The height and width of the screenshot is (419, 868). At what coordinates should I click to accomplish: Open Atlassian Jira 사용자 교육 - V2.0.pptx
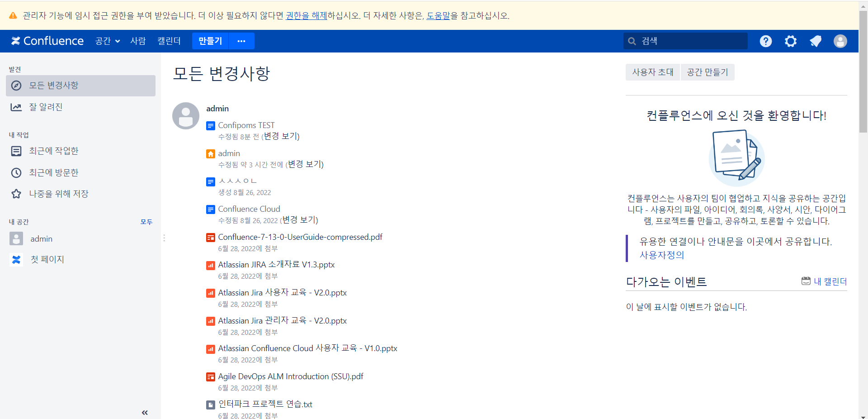pos(283,293)
